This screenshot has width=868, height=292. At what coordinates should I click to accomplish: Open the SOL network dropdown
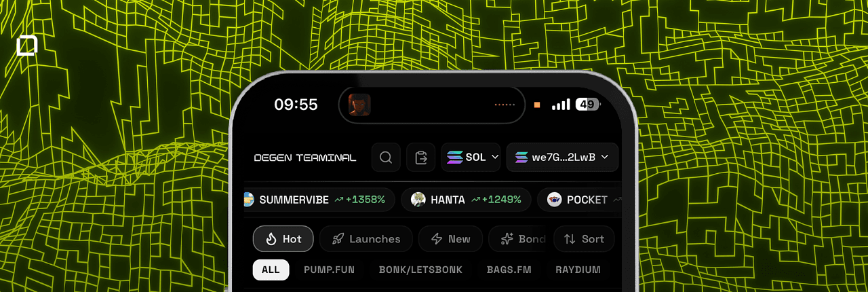tap(471, 157)
